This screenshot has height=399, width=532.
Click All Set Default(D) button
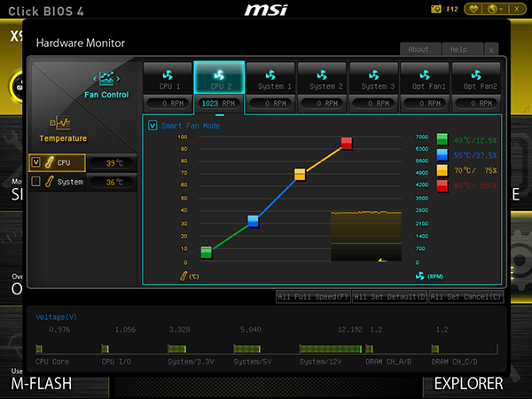[389, 297]
